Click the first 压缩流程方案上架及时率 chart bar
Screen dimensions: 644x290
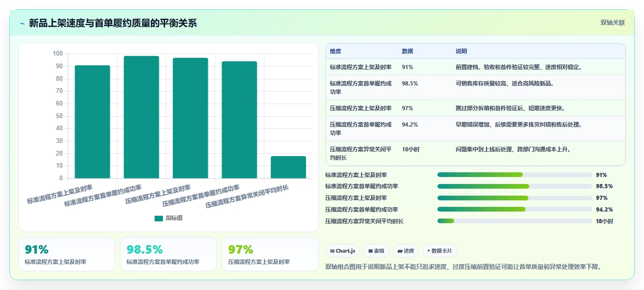pyautogui.click(x=190, y=118)
